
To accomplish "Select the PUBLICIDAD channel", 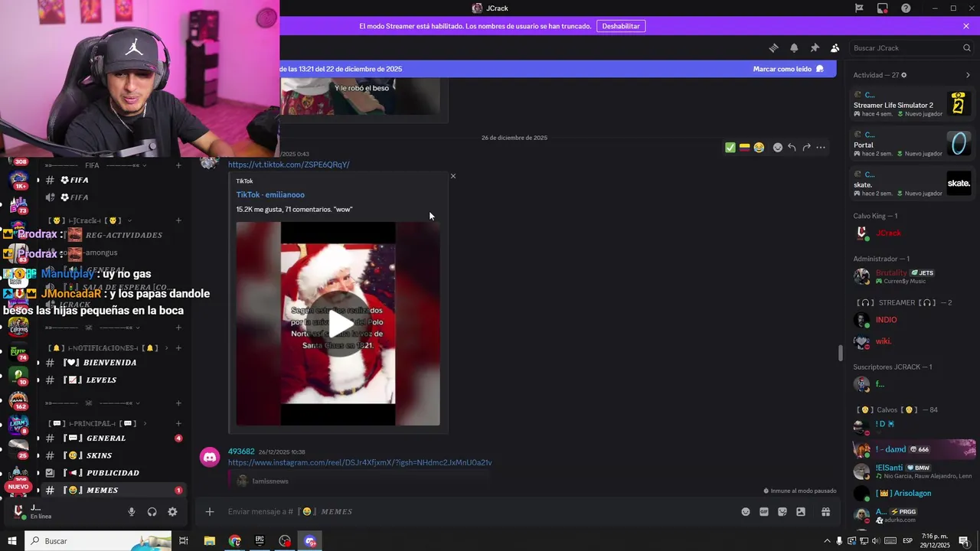I will pos(113,473).
